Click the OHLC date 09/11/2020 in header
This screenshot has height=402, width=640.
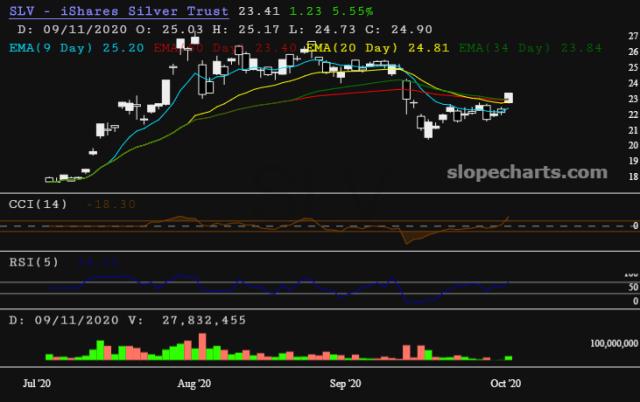point(66,29)
